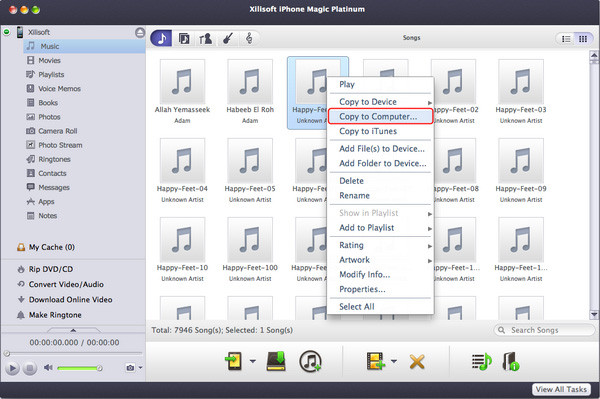Click the Search Songs field
The width and height of the screenshot is (600, 399).
pyautogui.click(x=544, y=330)
